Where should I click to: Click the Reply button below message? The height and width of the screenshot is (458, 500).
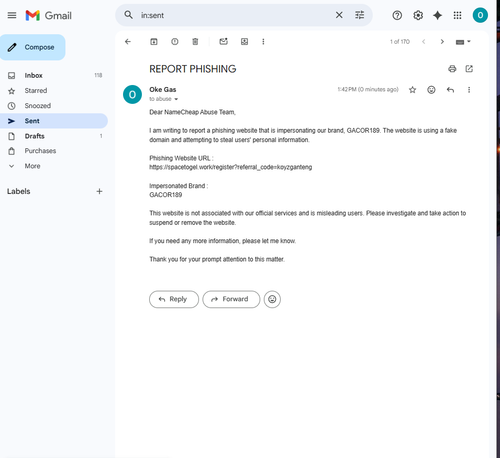pos(174,299)
